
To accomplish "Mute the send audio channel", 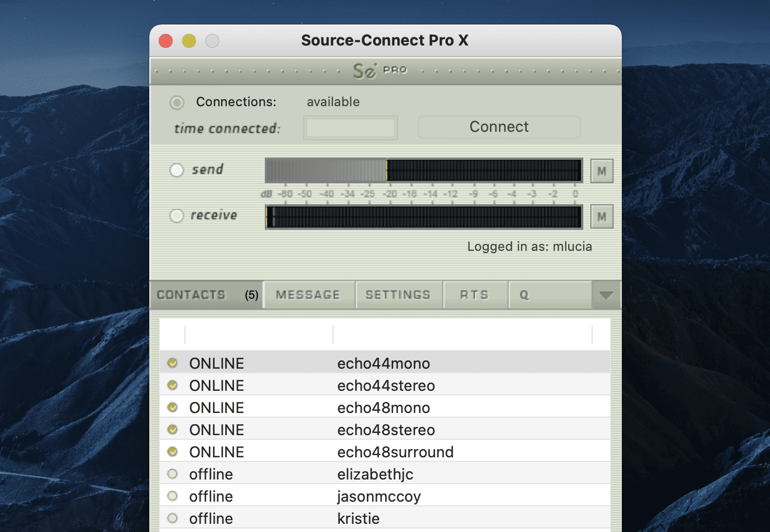I will point(601,170).
